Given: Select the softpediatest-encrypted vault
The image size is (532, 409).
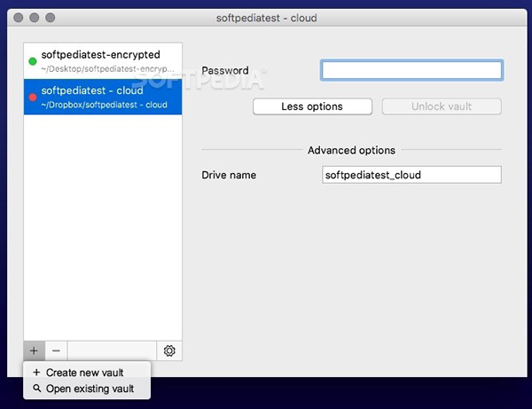Looking at the screenshot, I should (102, 60).
